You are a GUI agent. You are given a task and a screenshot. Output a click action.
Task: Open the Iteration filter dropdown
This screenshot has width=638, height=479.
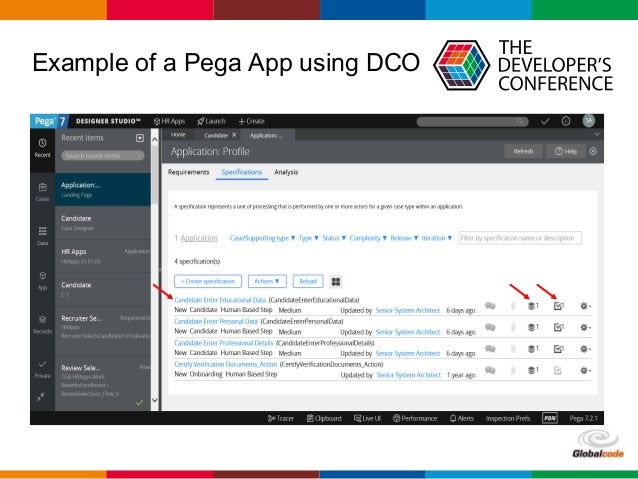(x=437, y=238)
